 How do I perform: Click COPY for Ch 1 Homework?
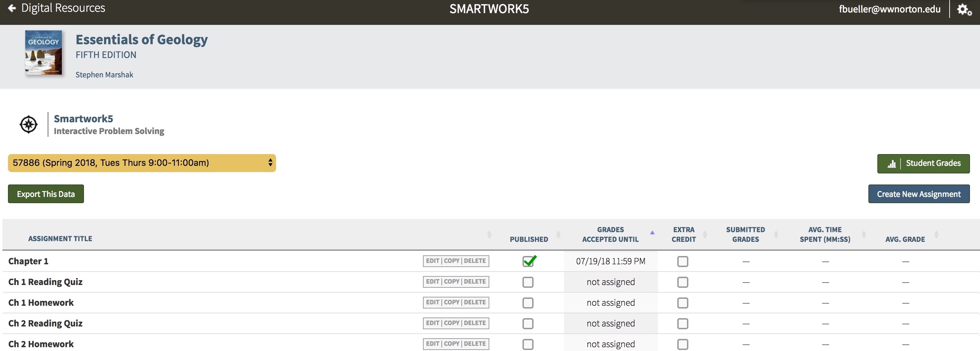point(452,302)
